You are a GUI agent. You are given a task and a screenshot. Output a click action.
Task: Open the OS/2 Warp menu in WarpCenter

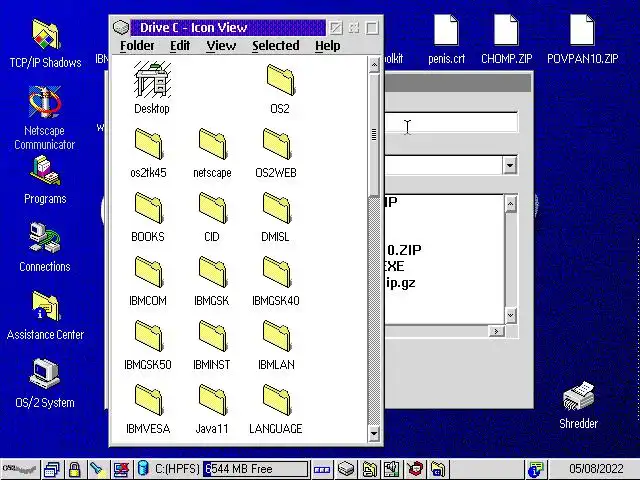(x=19, y=469)
